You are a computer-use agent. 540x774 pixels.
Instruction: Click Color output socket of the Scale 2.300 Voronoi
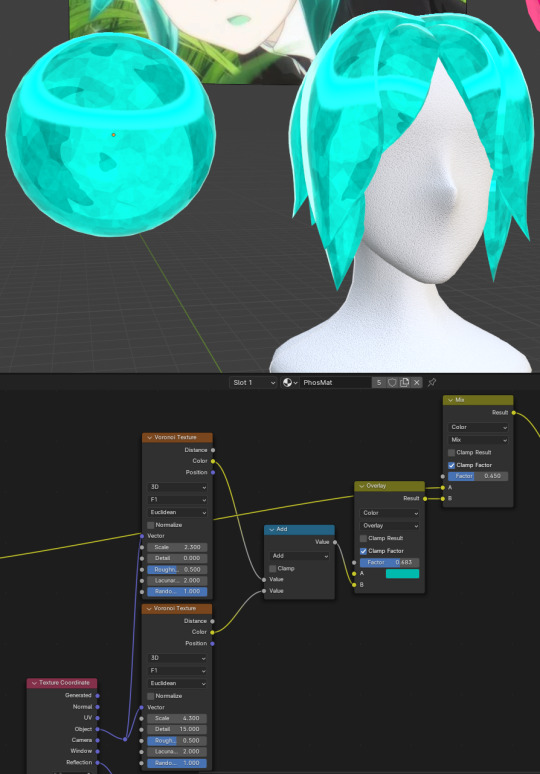pyautogui.click(x=213, y=461)
